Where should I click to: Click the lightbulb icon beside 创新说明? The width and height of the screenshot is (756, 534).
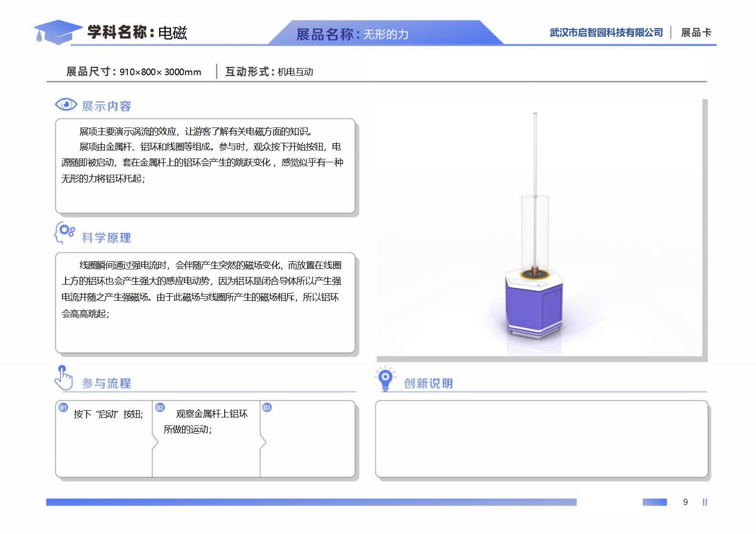(x=385, y=378)
